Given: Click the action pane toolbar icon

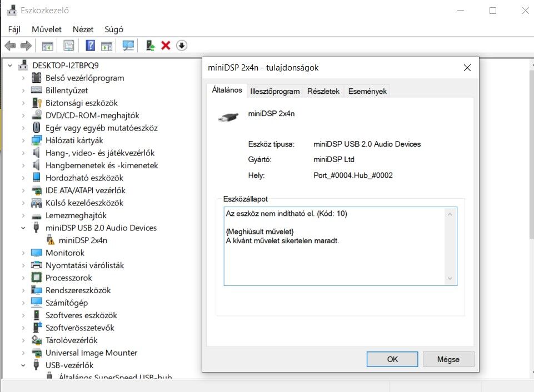Looking at the screenshot, I should (107, 46).
